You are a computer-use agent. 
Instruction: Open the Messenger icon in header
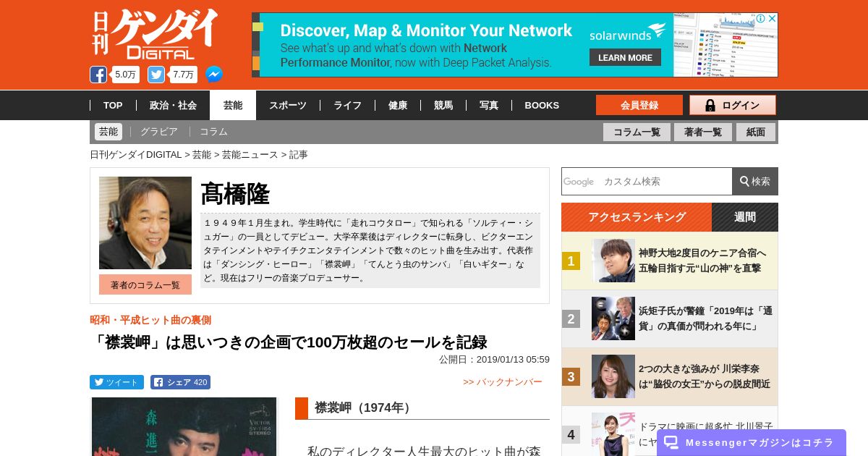pyautogui.click(x=214, y=75)
